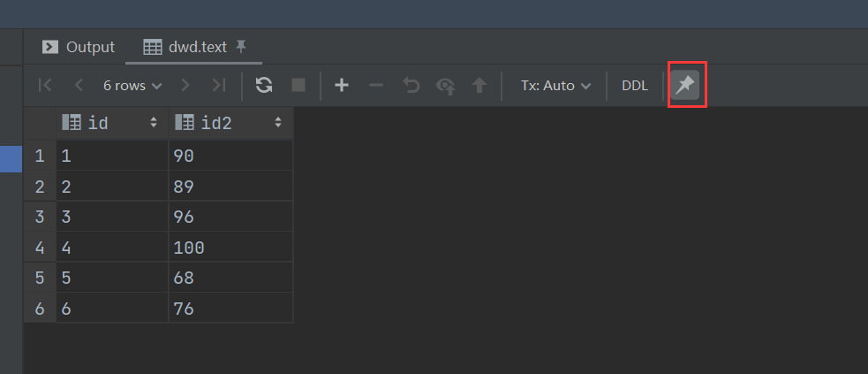Image resolution: width=868 pixels, height=374 pixels.
Task: Select row number 5 header
Action: pyautogui.click(x=40, y=278)
